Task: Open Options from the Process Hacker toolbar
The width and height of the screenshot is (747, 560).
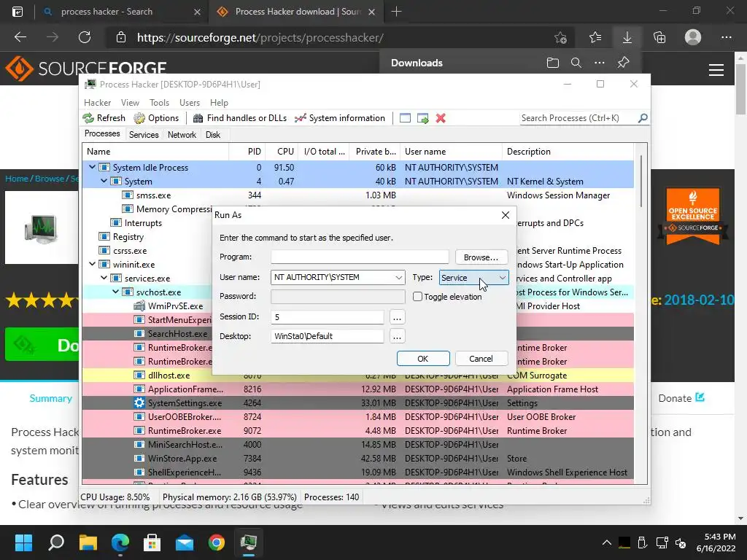Action: point(156,118)
